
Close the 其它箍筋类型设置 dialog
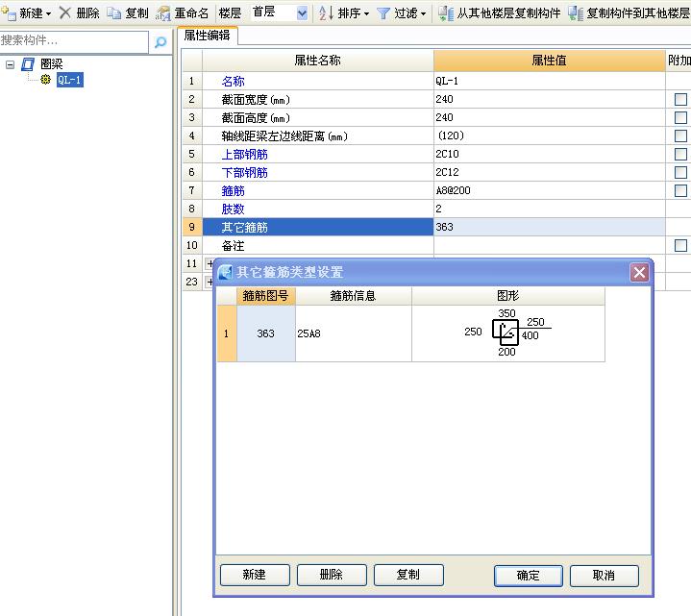pos(639,272)
